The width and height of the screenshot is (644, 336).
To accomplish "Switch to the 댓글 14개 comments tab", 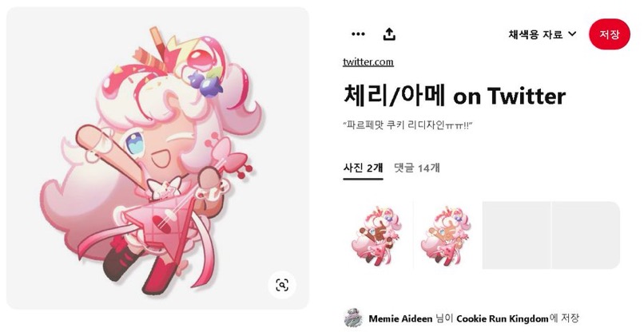I will coord(417,168).
